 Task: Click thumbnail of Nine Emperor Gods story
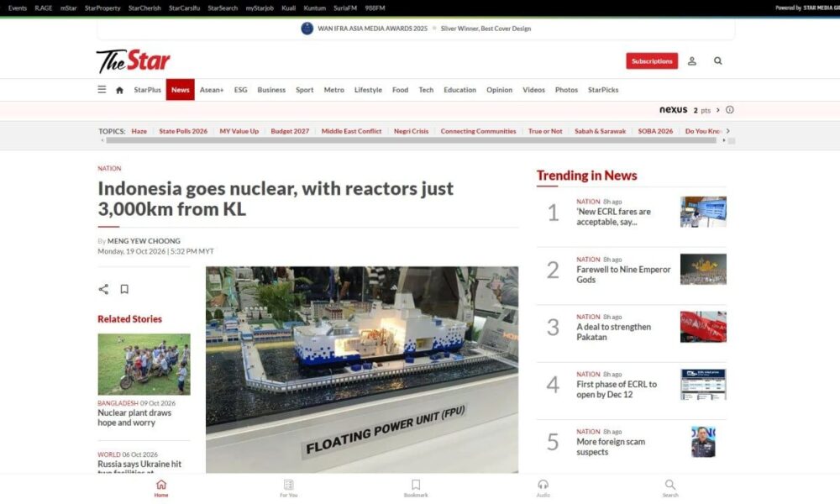click(703, 269)
